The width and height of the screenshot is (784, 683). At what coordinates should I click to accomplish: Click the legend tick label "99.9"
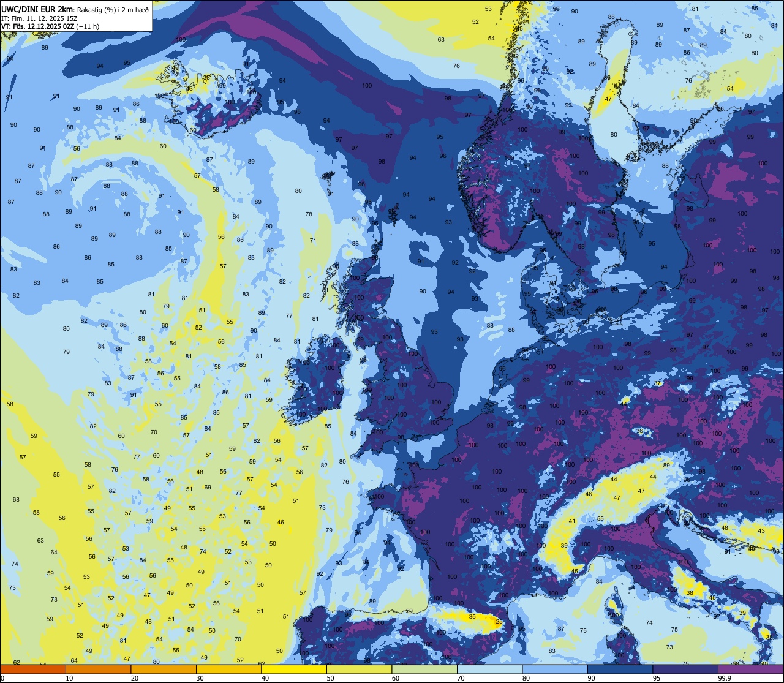[x=725, y=678]
